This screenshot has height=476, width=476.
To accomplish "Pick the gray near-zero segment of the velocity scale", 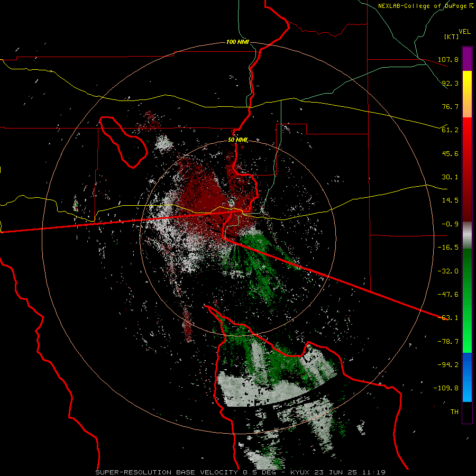I will click(x=467, y=235).
